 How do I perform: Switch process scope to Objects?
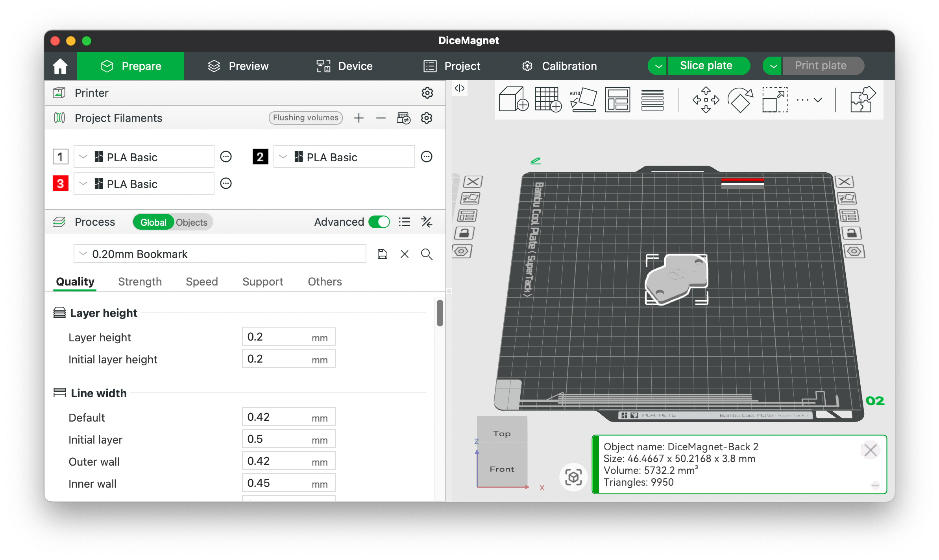(x=192, y=222)
